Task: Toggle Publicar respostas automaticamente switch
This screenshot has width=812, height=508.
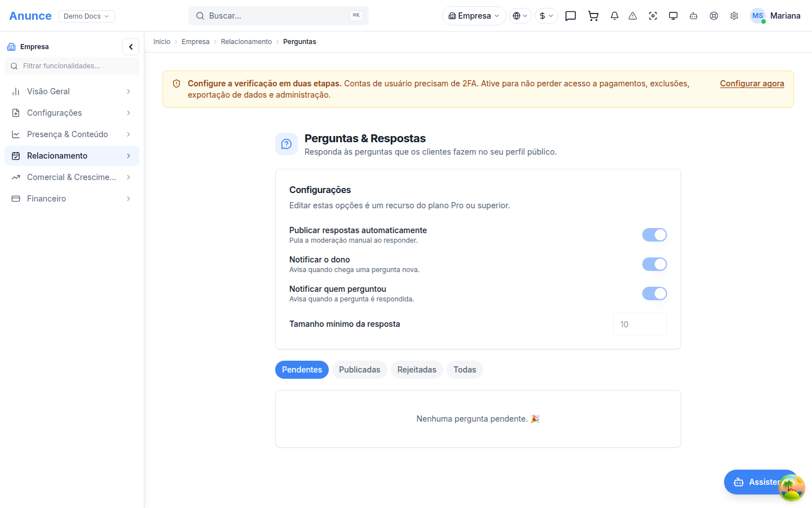Action: (x=655, y=235)
